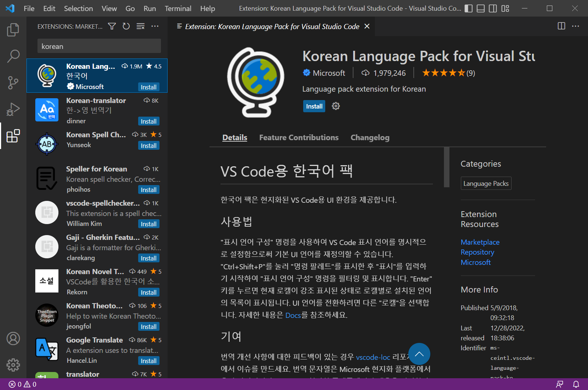Install Korean Language Pack from detail page
Image resolution: width=588 pixels, height=390 pixels.
coord(314,106)
